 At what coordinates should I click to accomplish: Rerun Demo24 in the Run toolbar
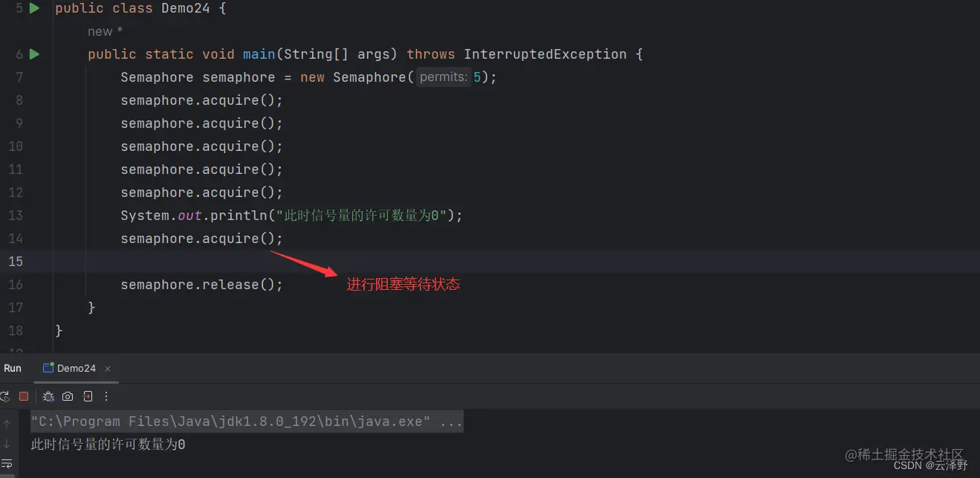[4, 396]
